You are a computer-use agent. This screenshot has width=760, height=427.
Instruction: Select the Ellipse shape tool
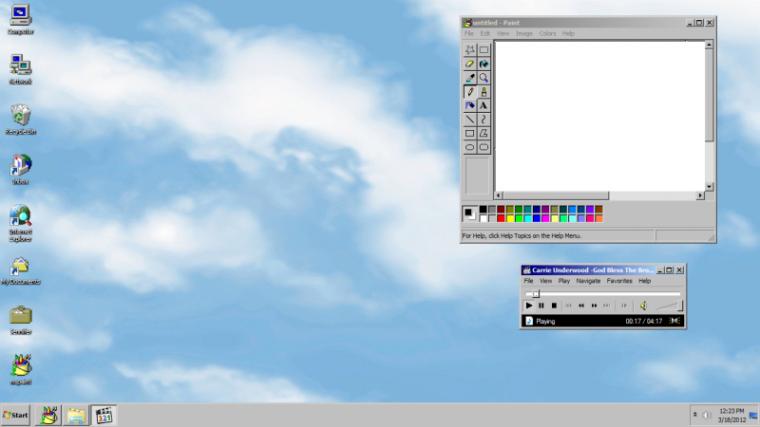point(470,147)
